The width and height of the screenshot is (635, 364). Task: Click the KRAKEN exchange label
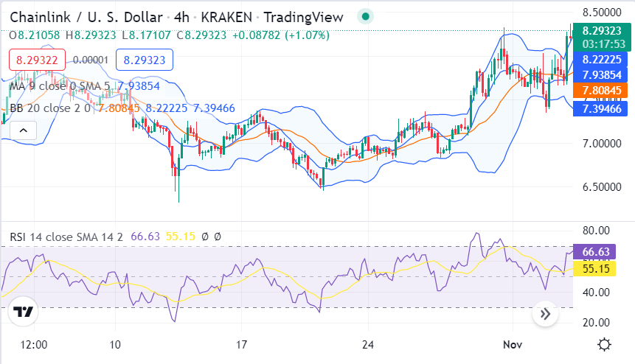(226, 18)
